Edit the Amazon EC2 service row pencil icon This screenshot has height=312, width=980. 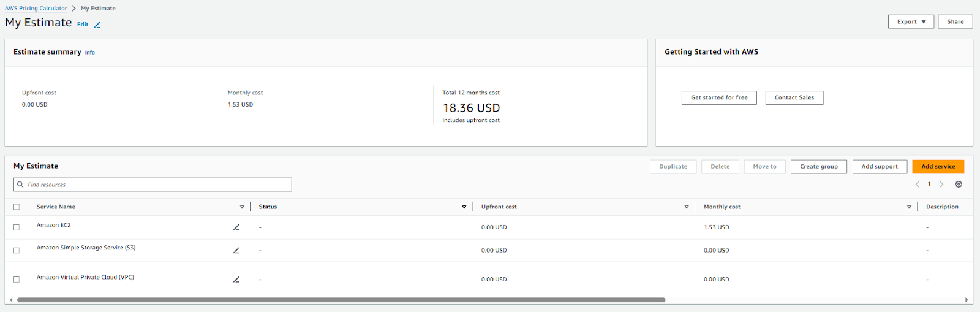coord(236,227)
